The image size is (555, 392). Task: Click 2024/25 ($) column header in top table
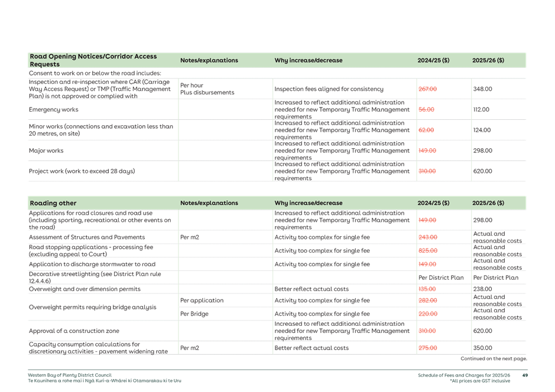(433, 60)
